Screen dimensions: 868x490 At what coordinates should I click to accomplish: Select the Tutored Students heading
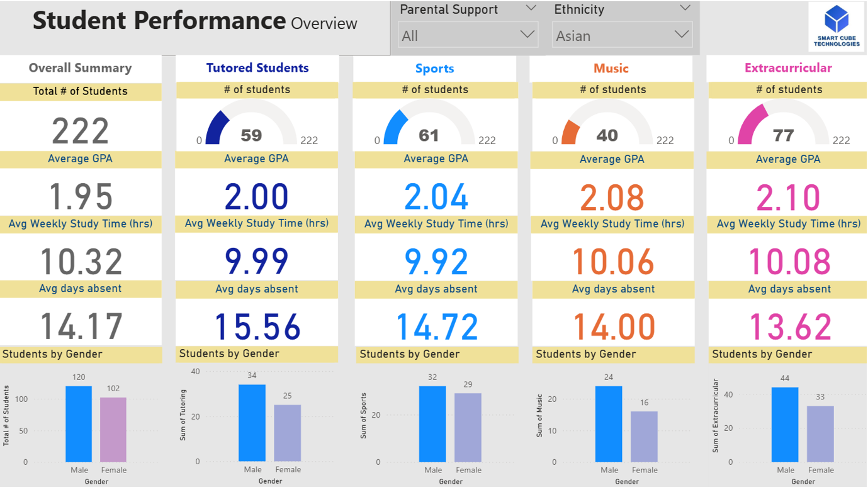[257, 68]
